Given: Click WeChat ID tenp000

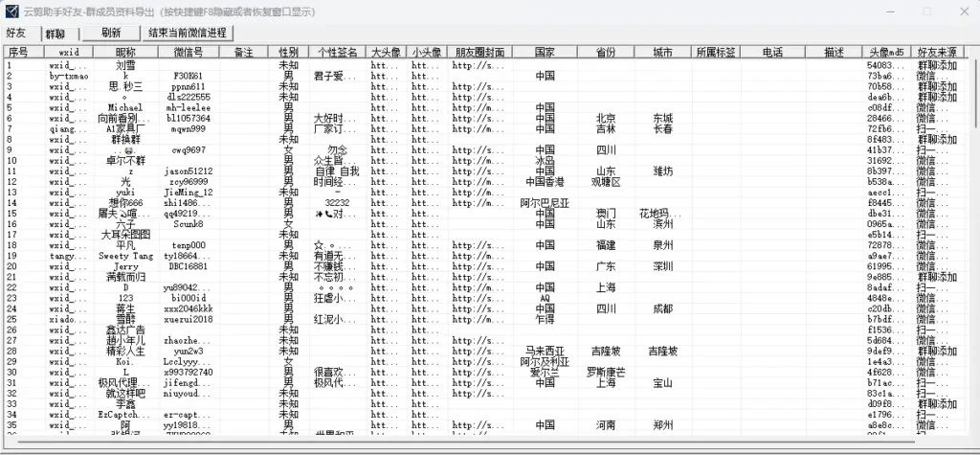Looking at the screenshot, I should [x=189, y=245].
